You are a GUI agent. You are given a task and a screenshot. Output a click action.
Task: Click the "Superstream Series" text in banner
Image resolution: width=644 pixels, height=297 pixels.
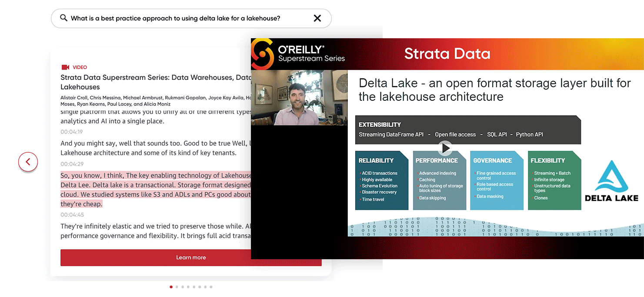(311, 59)
